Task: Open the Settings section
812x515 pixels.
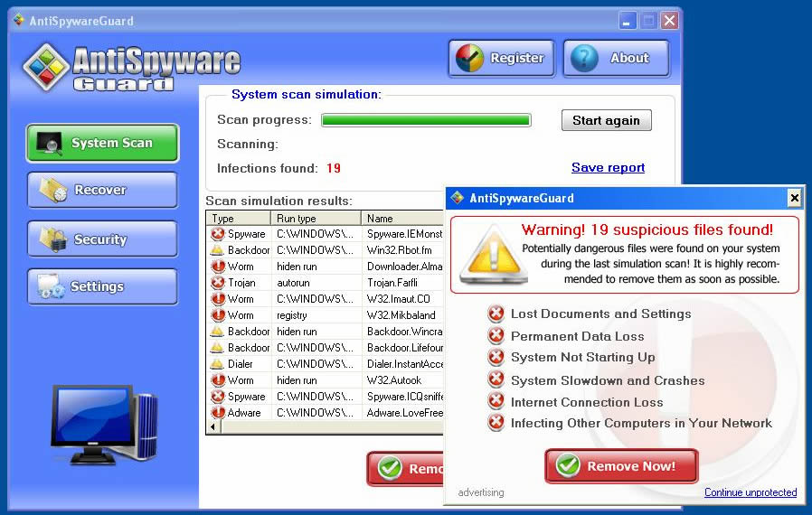Action: 102,286
